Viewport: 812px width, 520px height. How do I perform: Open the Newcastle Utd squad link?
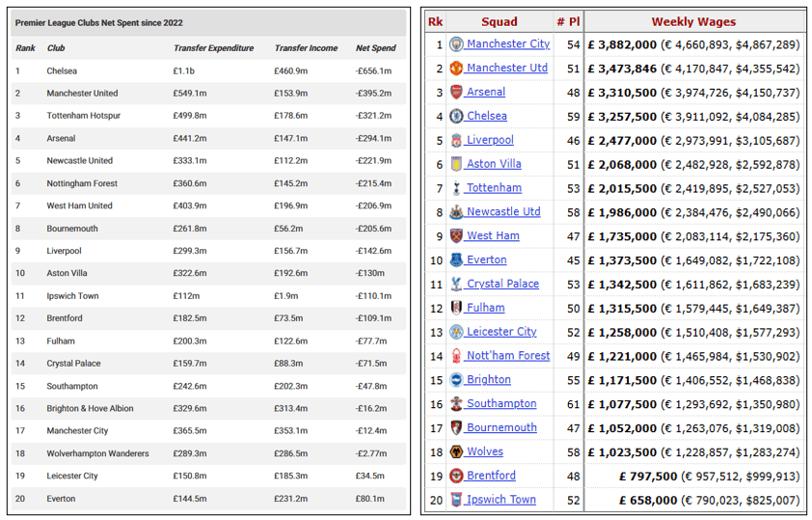click(x=503, y=212)
